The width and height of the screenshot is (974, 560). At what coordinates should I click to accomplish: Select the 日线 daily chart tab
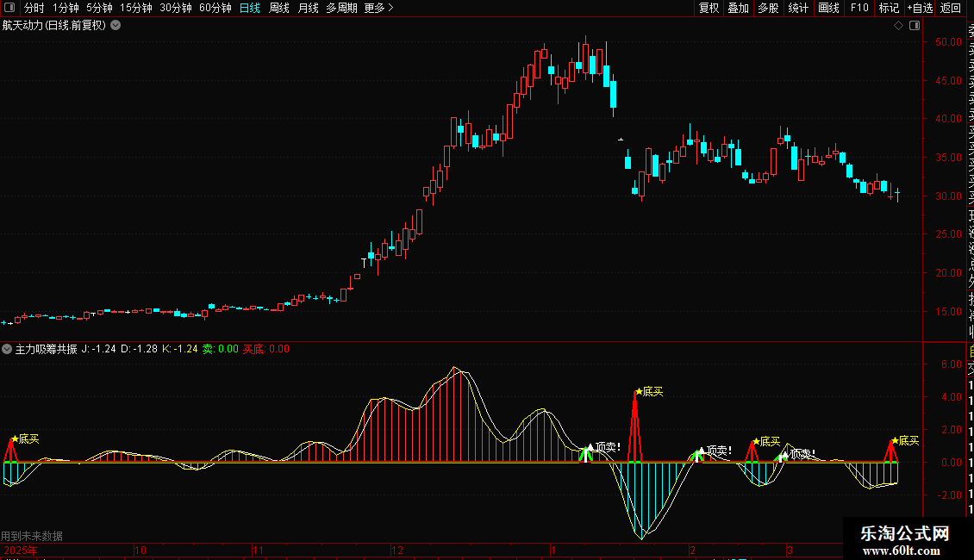click(250, 8)
